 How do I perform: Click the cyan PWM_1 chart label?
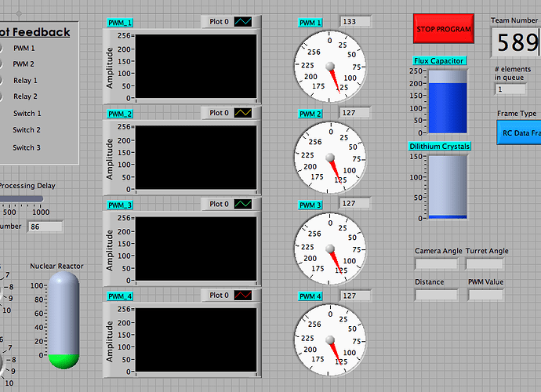pos(120,23)
